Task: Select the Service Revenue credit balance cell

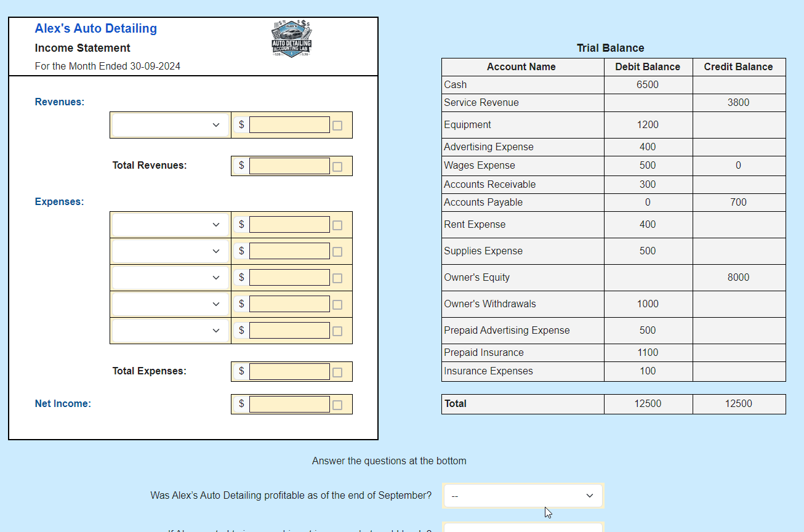Action: coord(739,102)
